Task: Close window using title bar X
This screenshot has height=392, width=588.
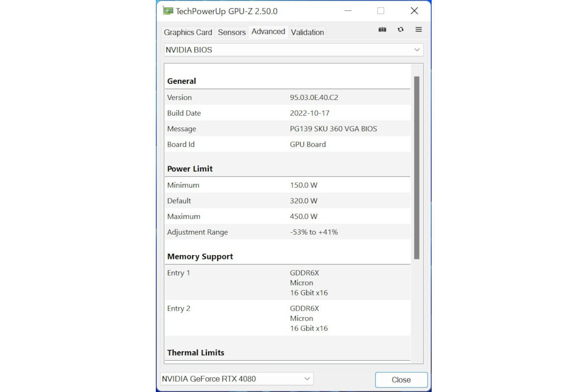Action: (x=414, y=11)
